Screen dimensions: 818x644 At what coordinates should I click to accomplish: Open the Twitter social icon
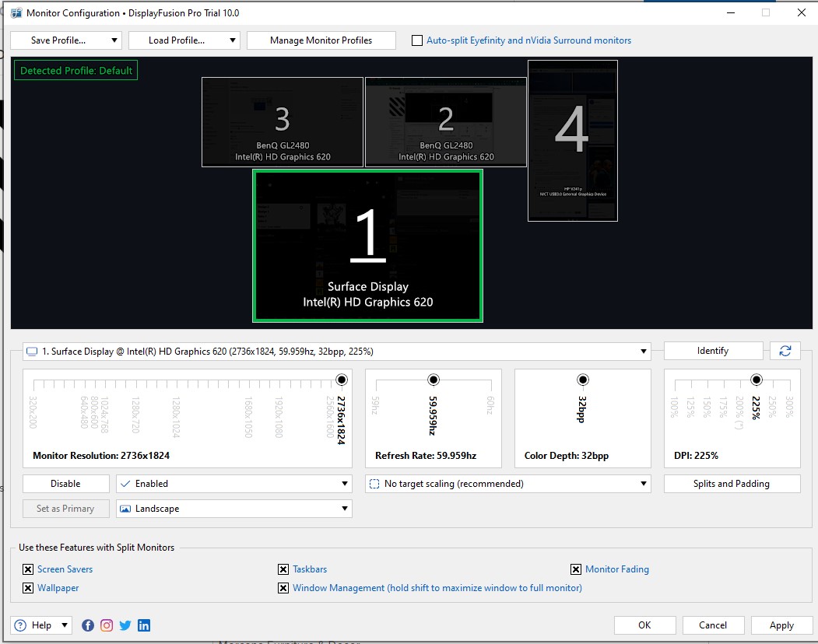125,625
